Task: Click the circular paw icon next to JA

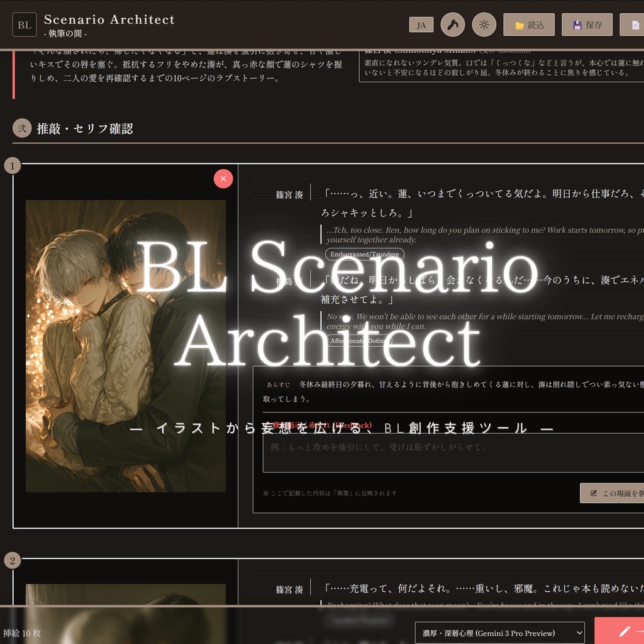Action: 452,25
